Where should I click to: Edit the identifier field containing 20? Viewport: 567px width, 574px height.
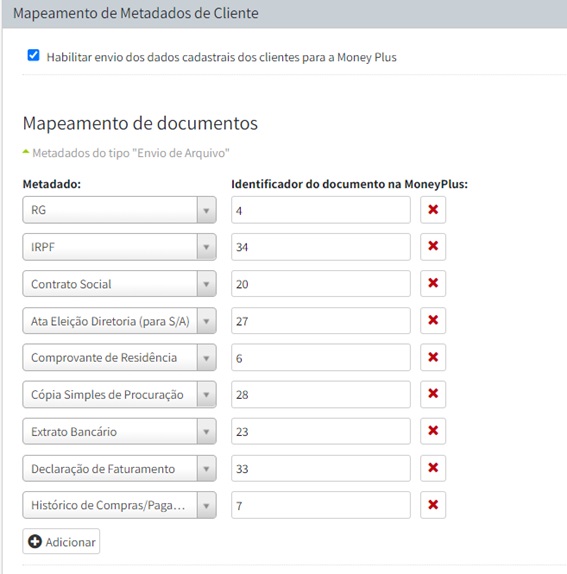321,284
